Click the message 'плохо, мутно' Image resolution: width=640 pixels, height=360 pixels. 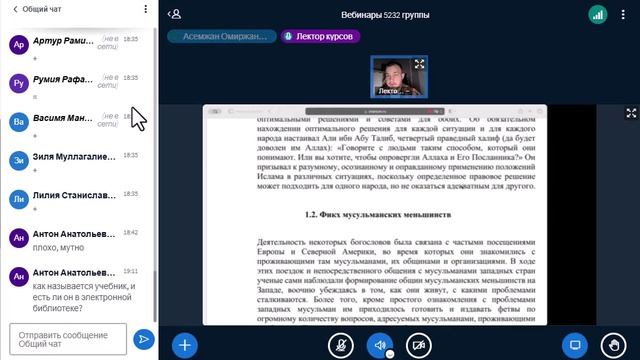[x=58, y=248]
